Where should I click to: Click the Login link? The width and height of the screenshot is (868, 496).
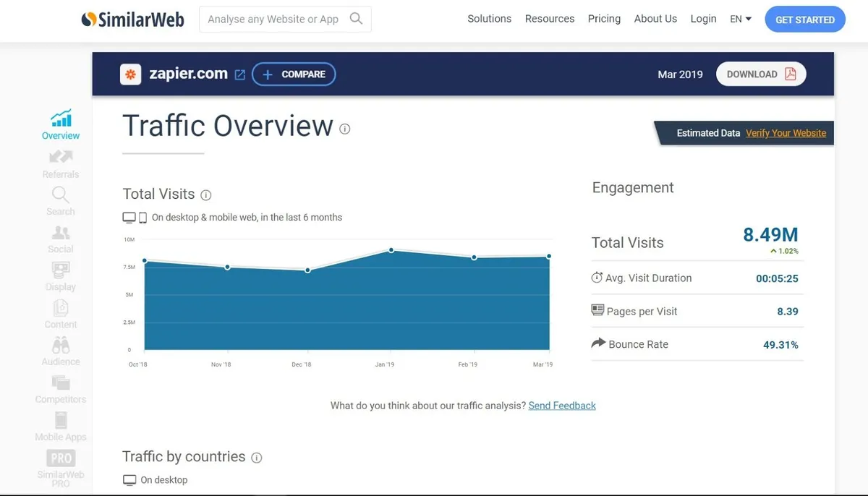[703, 19]
